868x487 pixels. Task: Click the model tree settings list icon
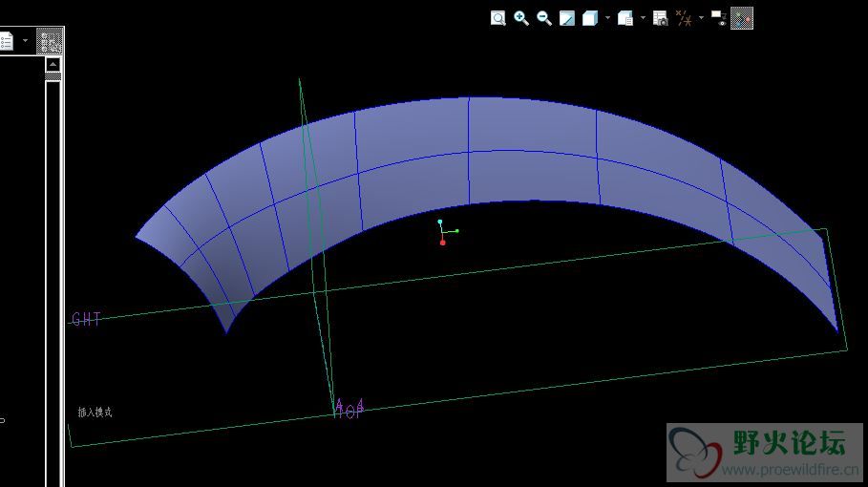(6, 41)
